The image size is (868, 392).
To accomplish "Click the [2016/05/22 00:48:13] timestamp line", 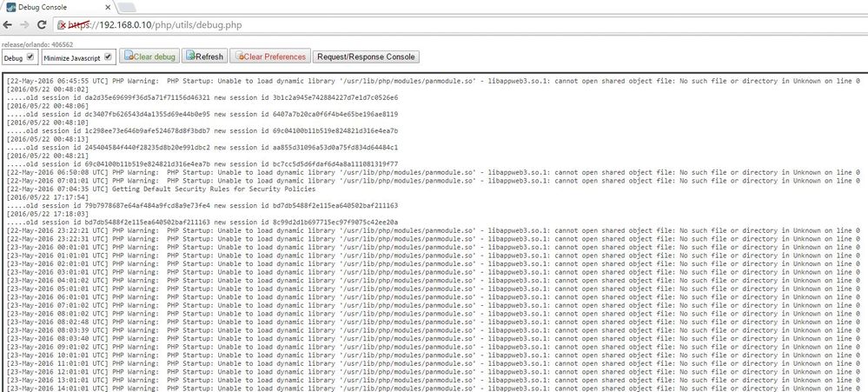I will 47,139.
